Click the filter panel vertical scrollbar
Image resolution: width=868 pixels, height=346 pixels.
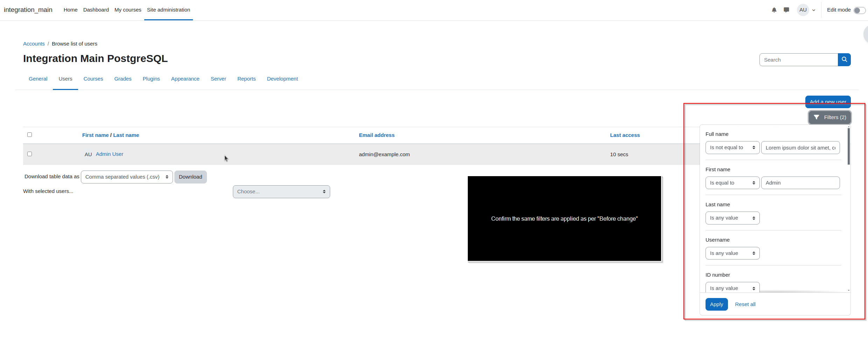849,147
